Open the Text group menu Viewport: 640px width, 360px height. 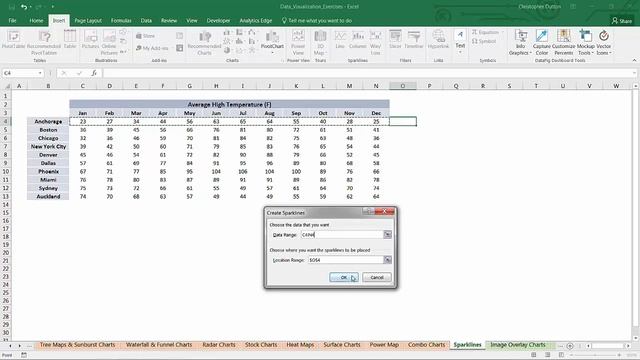460,41
